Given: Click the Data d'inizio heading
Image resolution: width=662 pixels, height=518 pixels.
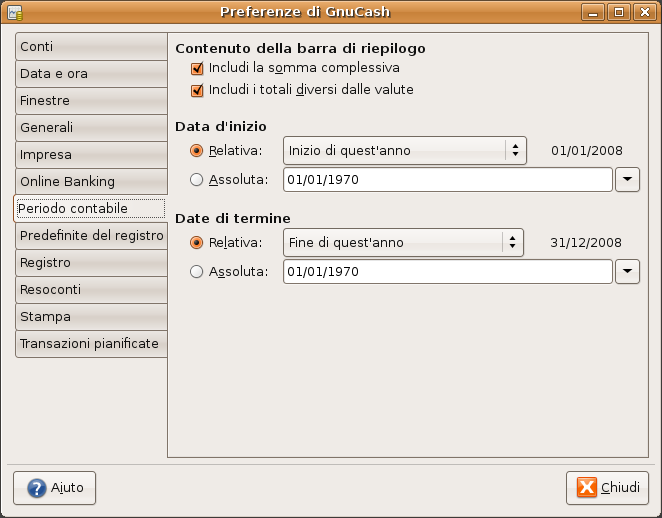Looking at the screenshot, I should (x=221, y=126).
